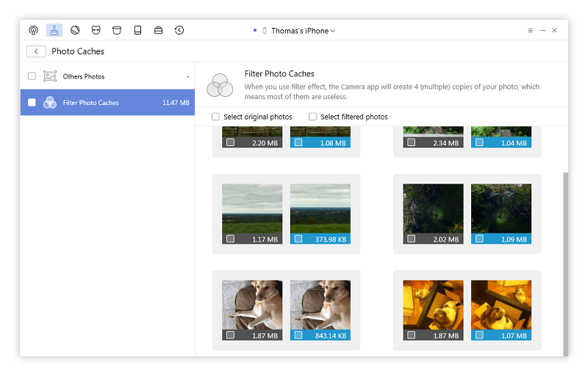Go back with the arrow button

pos(36,51)
